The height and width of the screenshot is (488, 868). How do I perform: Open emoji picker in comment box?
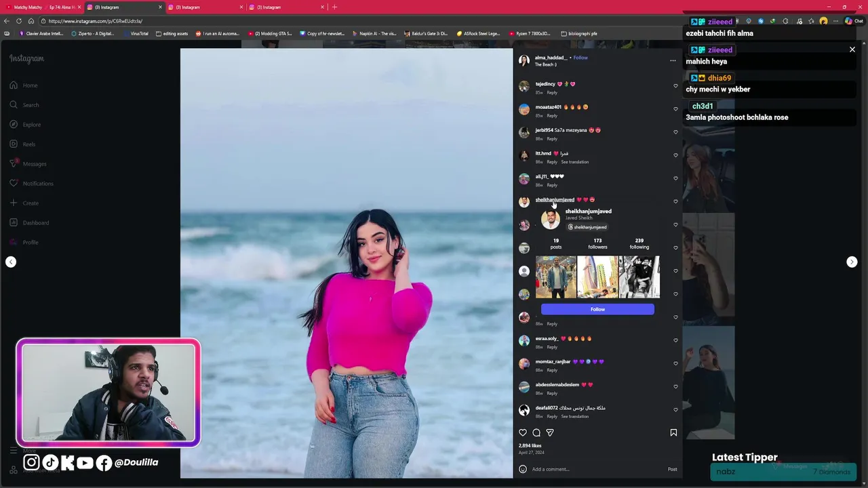[x=523, y=469]
